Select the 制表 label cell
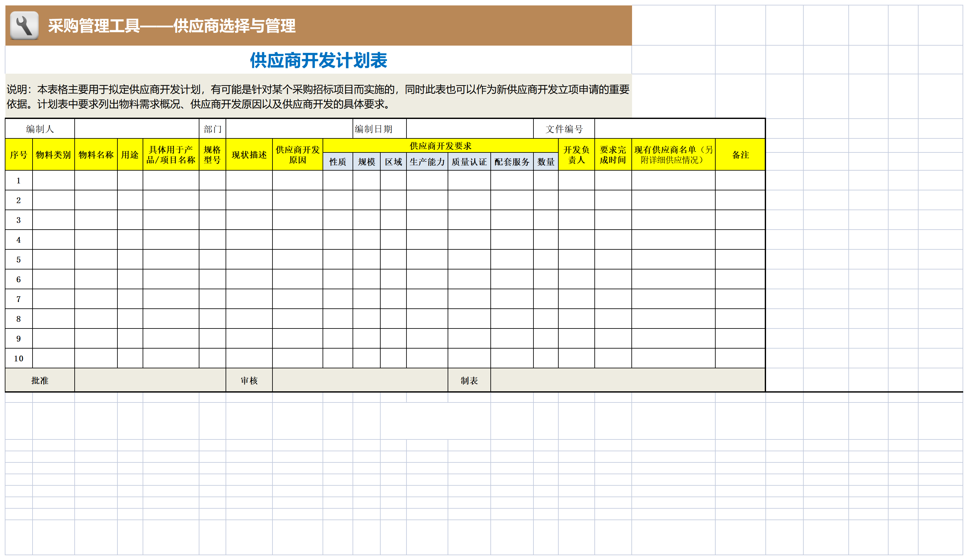The width and height of the screenshot is (968, 560). click(x=469, y=380)
